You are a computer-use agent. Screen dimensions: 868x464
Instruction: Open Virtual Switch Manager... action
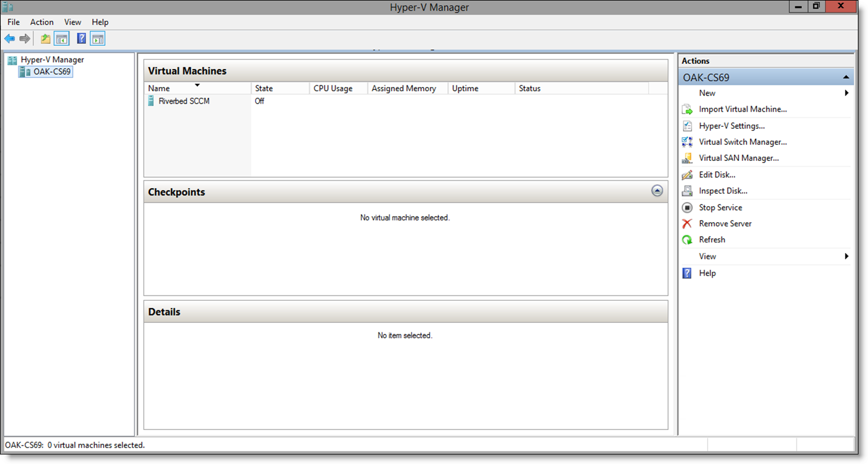[x=743, y=142]
